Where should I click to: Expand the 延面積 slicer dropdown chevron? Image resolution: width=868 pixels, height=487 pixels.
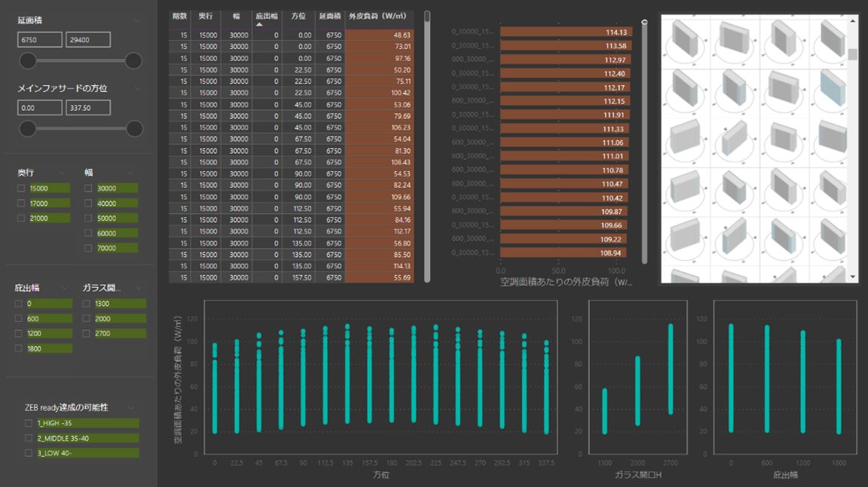coord(135,21)
